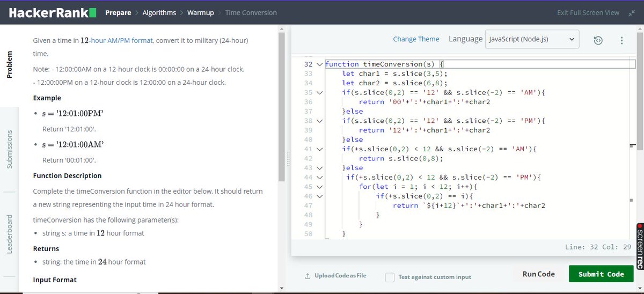
Task: Click the problem panel scroll down arrow
Action: click(x=282, y=289)
